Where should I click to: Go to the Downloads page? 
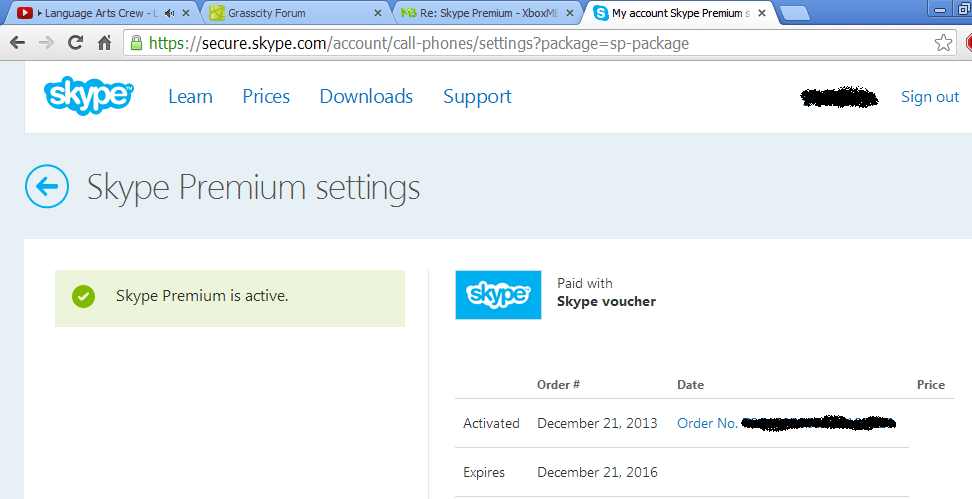point(366,97)
